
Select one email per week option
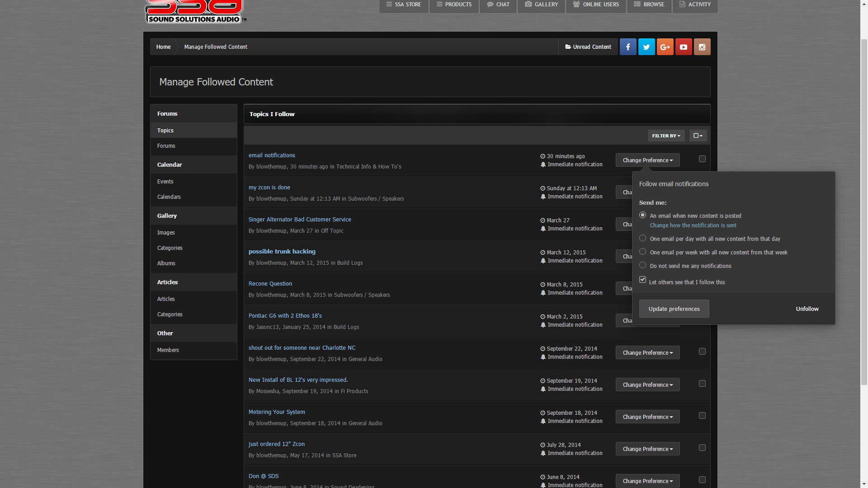[642, 252]
